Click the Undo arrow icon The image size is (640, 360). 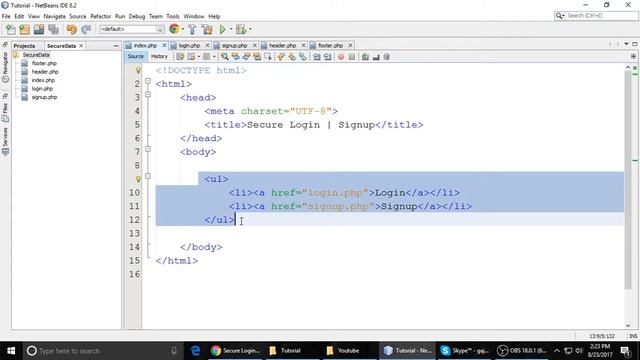pyautogui.click(x=71, y=29)
